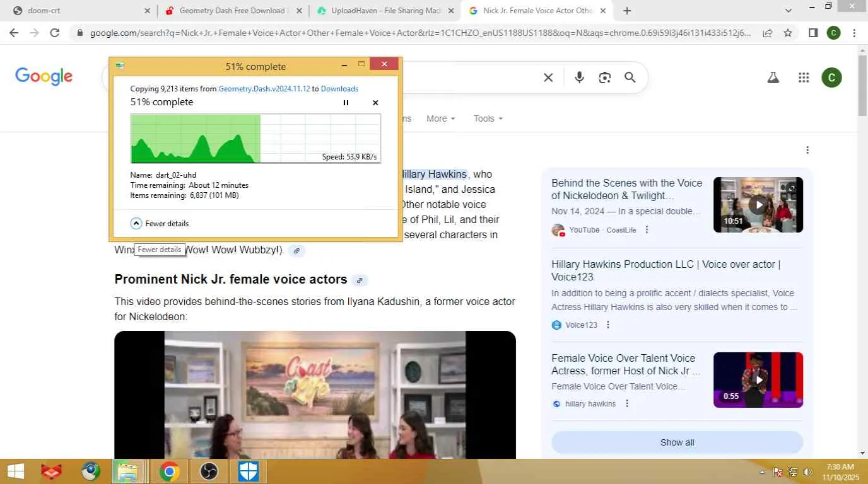Click the address bar URL
Screen dimensions: 868x484
421,33
